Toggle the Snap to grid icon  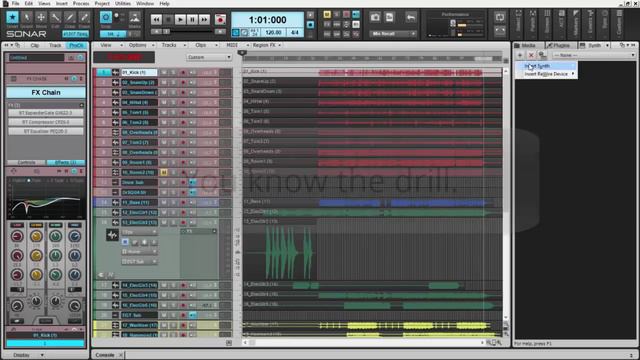(x=106, y=18)
